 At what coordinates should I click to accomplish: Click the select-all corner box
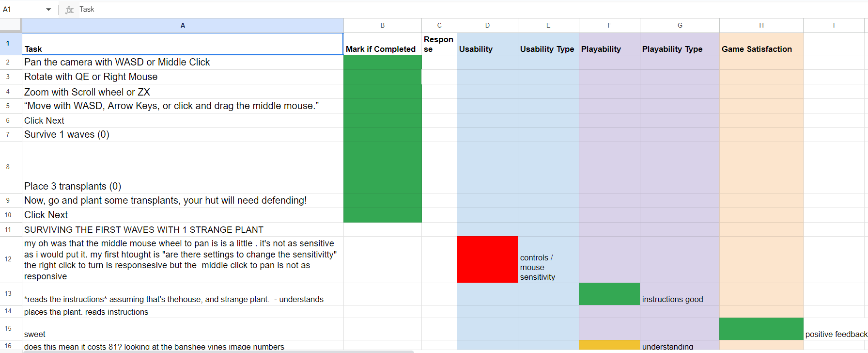coord(11,25)
